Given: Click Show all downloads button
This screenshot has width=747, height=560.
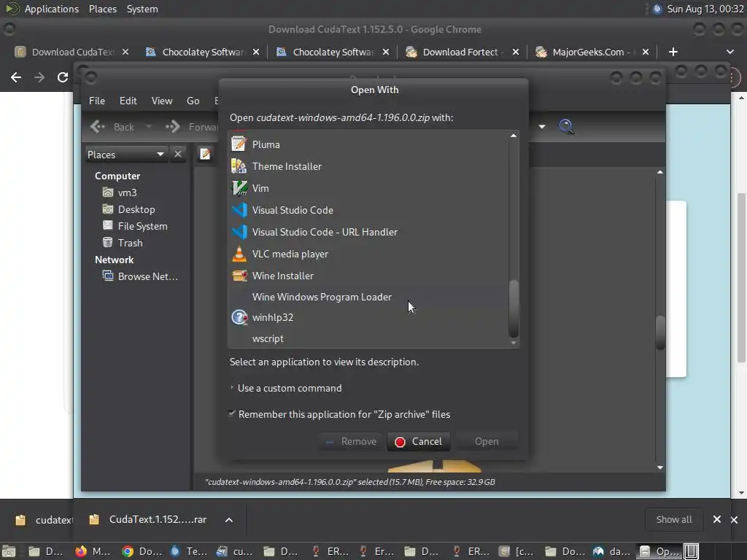Looking at the screenshot, I should click(x=673, y=519).
